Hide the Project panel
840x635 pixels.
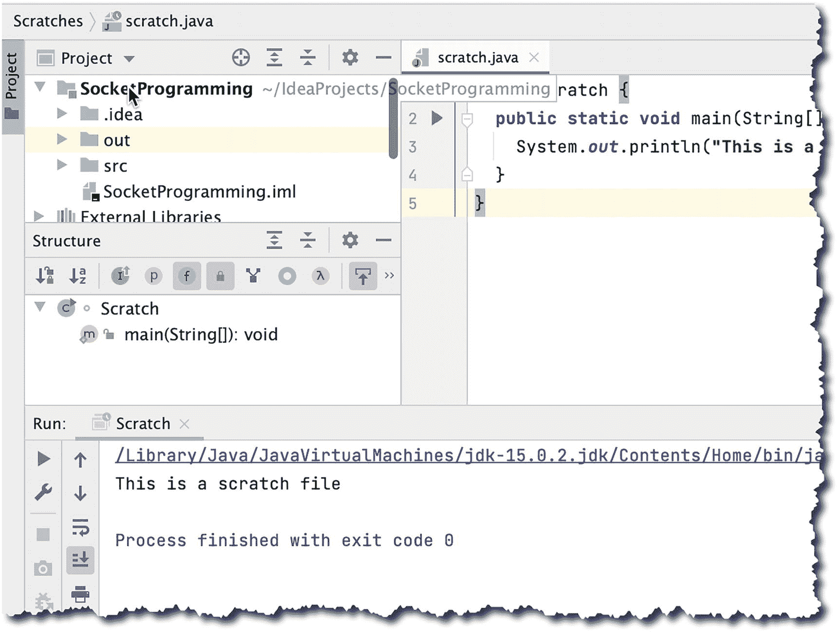click(384, 58)
